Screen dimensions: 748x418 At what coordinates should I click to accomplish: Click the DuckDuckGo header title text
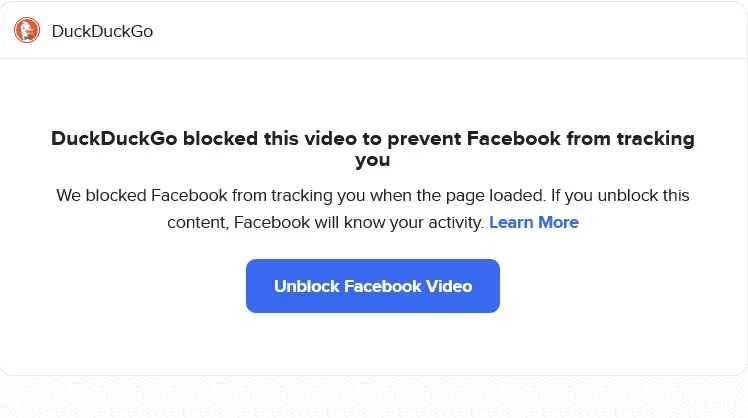click(102, 31)
